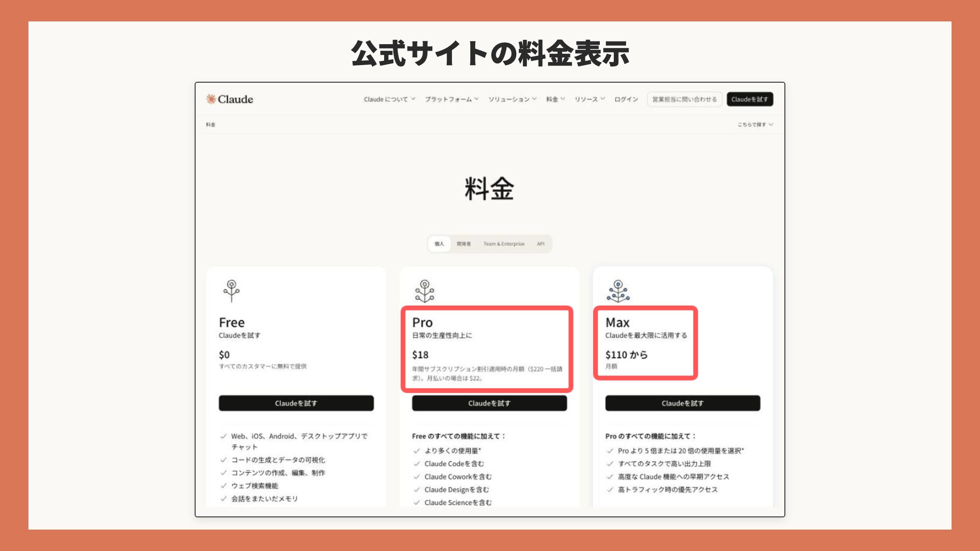Click the Claude Coworkを含む feature

(458, 477)
